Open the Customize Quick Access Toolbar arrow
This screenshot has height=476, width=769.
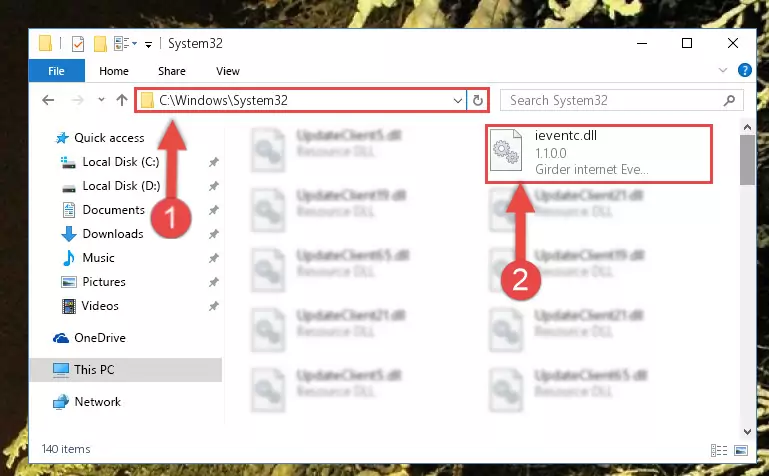[148, 45]
